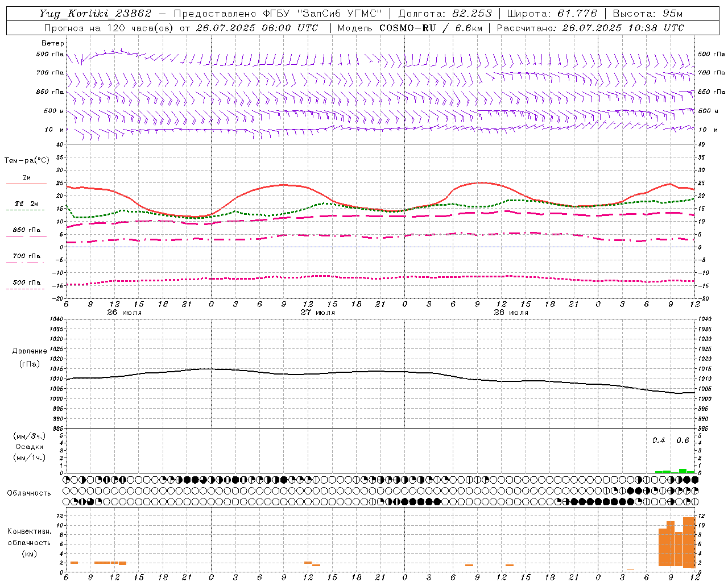728x582 pixels.
Task: Click the 0.6 precipitation amount value
Action: tap(682, 440)
